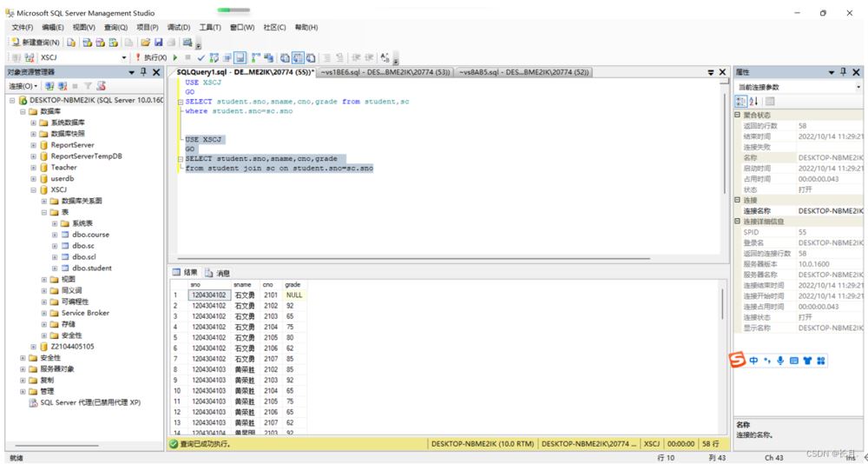Collapse the XSCJ database node
This screenshot has width=868, height=464.
tap(34, 189)
